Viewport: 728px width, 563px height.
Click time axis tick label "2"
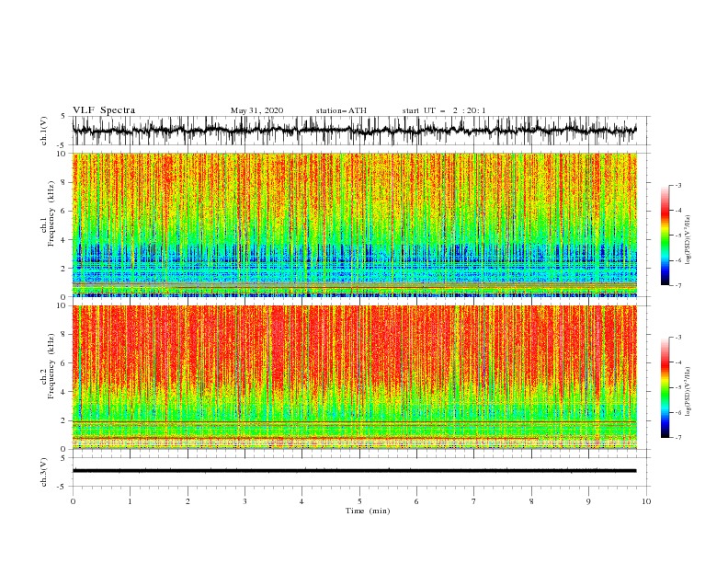(188, 501)
